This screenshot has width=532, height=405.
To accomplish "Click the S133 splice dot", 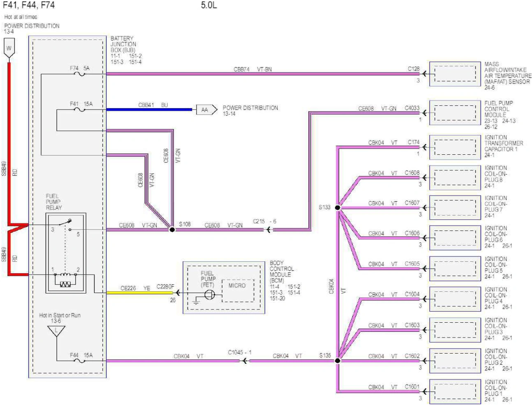I will pos(338,208).
